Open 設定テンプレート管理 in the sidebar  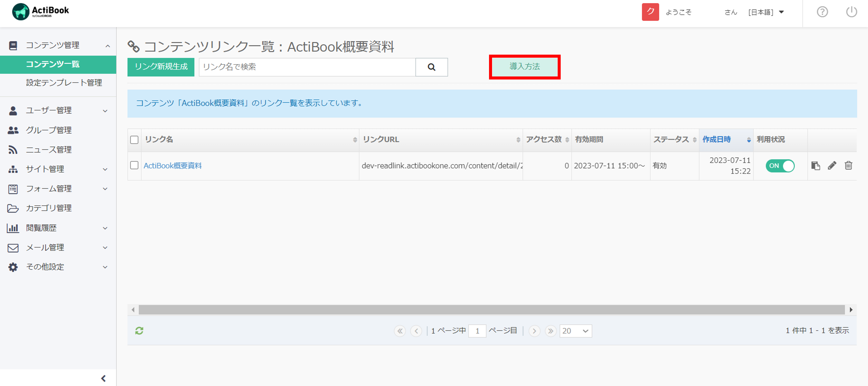coord(64,83)
